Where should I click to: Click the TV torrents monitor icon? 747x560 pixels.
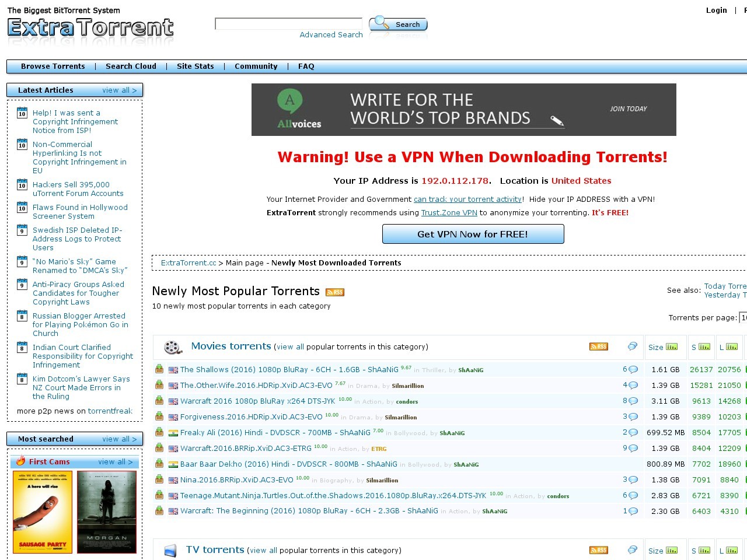170,551
